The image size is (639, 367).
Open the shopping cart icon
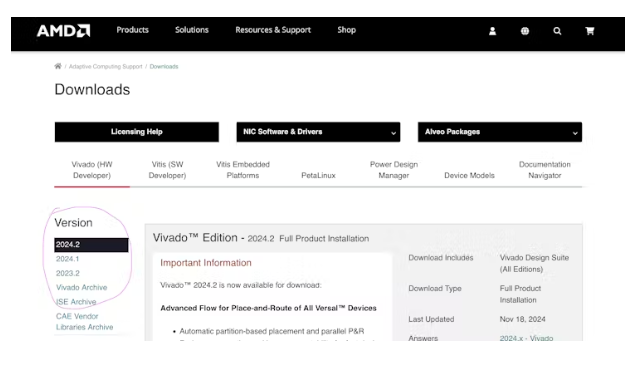(589, 31)
